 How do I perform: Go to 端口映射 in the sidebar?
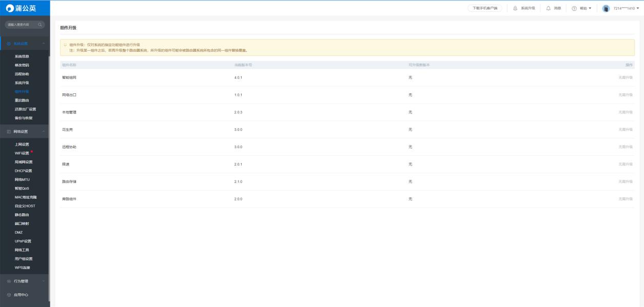22,223
